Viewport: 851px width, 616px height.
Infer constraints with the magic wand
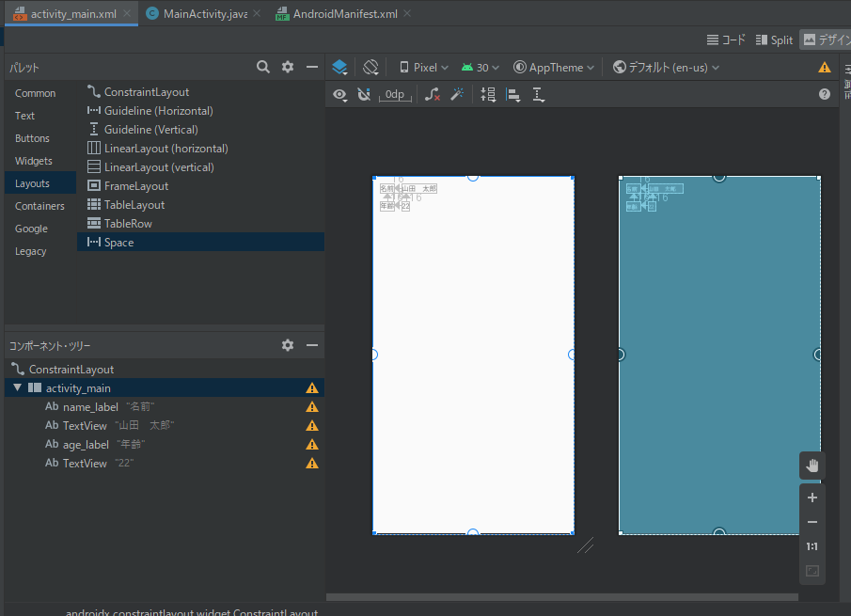458,95
